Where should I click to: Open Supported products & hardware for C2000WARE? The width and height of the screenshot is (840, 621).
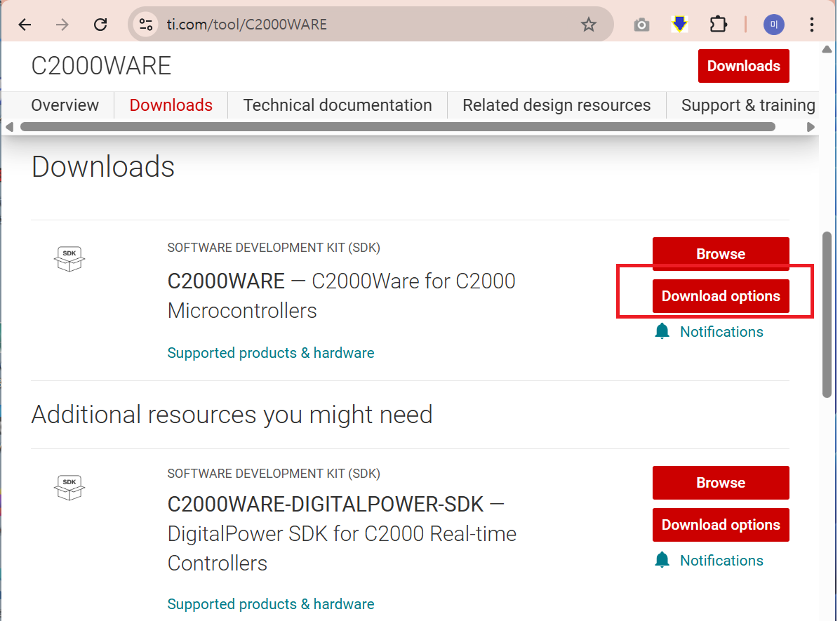(x=271, y=353)
